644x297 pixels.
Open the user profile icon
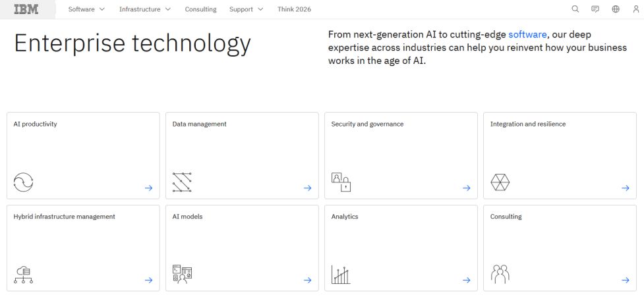[636, 9]
